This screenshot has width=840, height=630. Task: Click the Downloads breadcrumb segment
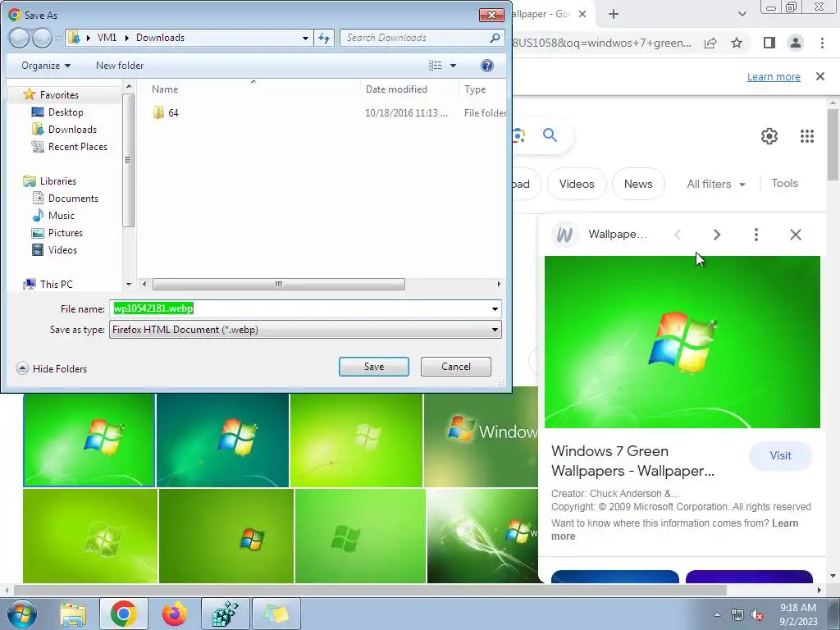click(160, 38)
